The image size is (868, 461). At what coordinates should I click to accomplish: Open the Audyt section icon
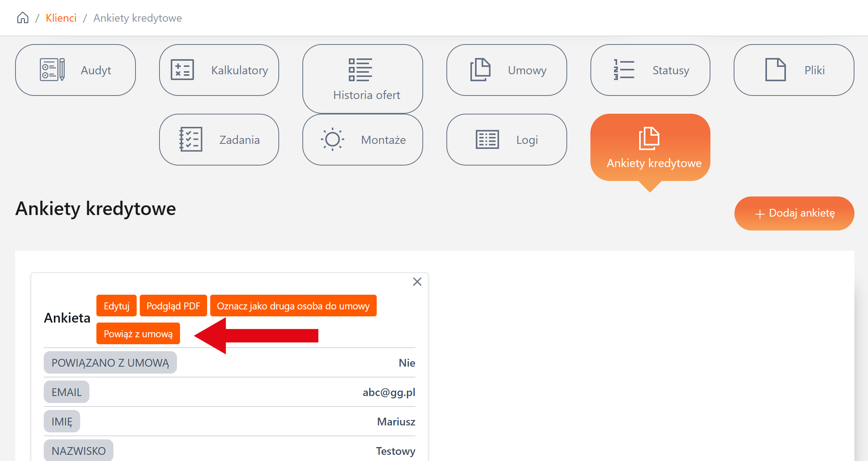tap(52, 70)
